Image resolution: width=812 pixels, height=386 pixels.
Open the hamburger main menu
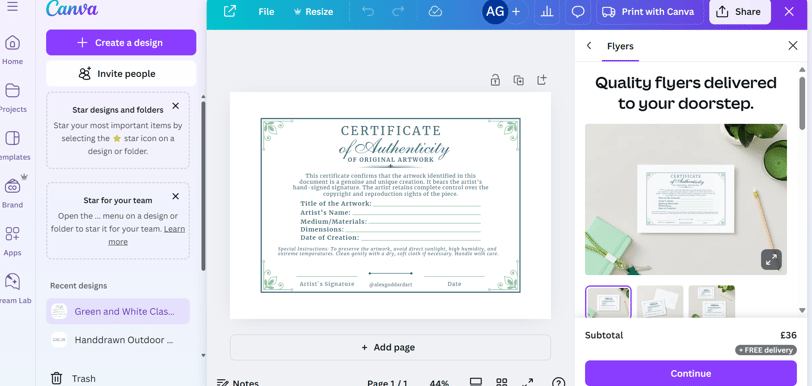[x=12, y=7]
